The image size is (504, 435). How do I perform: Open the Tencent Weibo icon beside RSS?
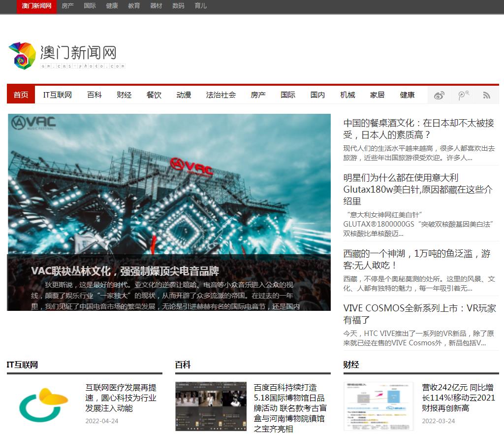click(x=463, y=95)
